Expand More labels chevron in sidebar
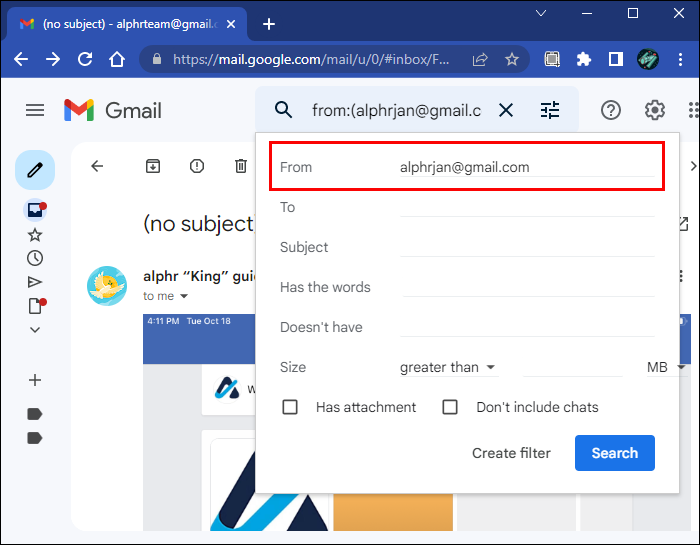 [x=35, y=330]
